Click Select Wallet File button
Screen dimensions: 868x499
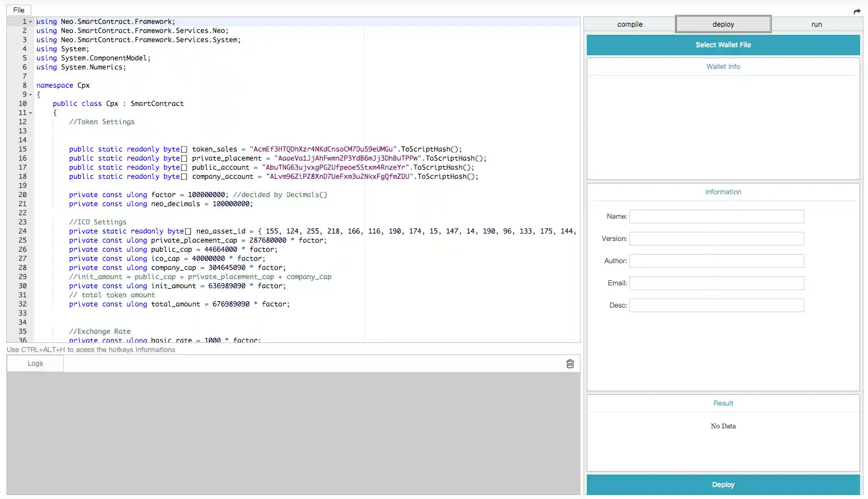click(723, 45)
